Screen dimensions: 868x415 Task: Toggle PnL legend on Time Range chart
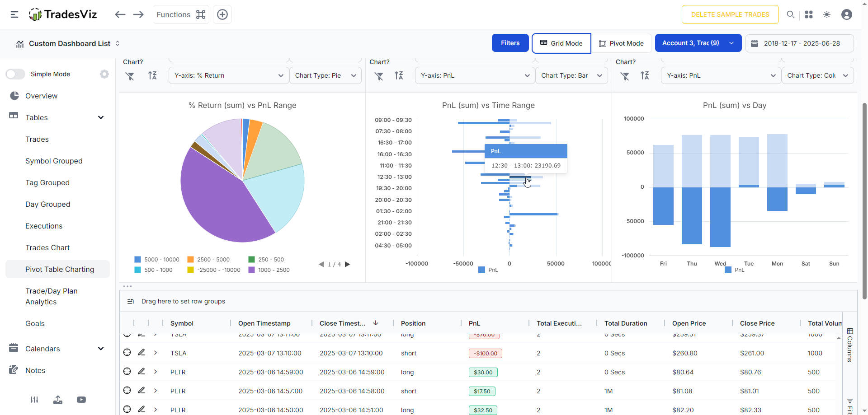tap(488, 270)
